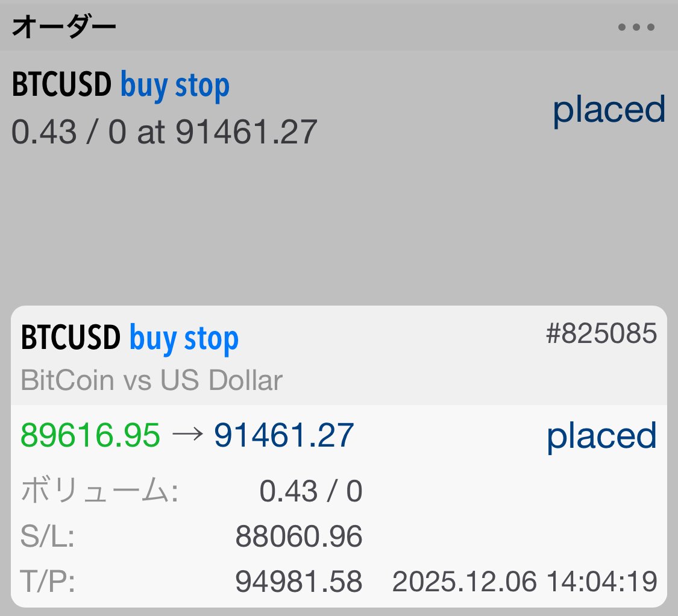The width and height of the screenshot is (678, 616).
Task: Tap the S/L row label
Action: [43, 535]
